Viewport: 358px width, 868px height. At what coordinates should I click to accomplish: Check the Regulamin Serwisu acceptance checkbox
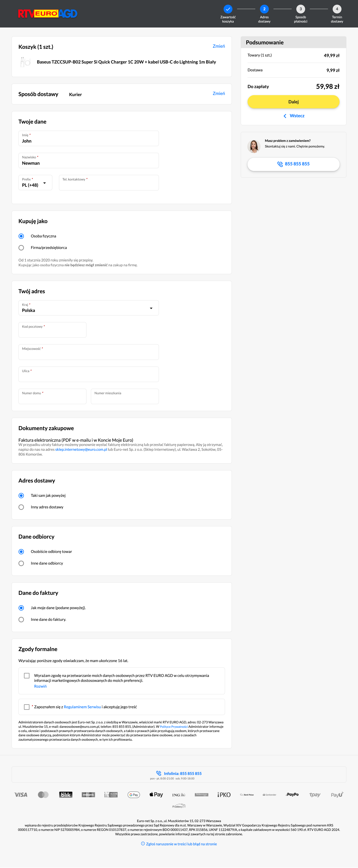click(x=27, y=707)
